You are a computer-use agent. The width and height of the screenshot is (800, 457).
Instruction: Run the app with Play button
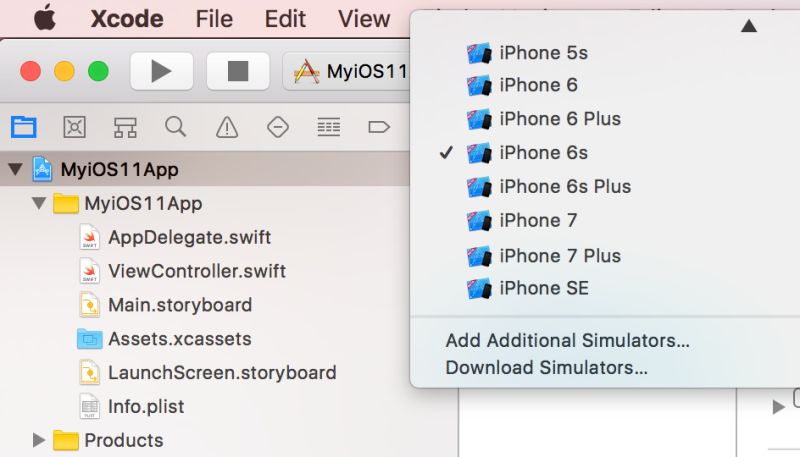point(162,71)
